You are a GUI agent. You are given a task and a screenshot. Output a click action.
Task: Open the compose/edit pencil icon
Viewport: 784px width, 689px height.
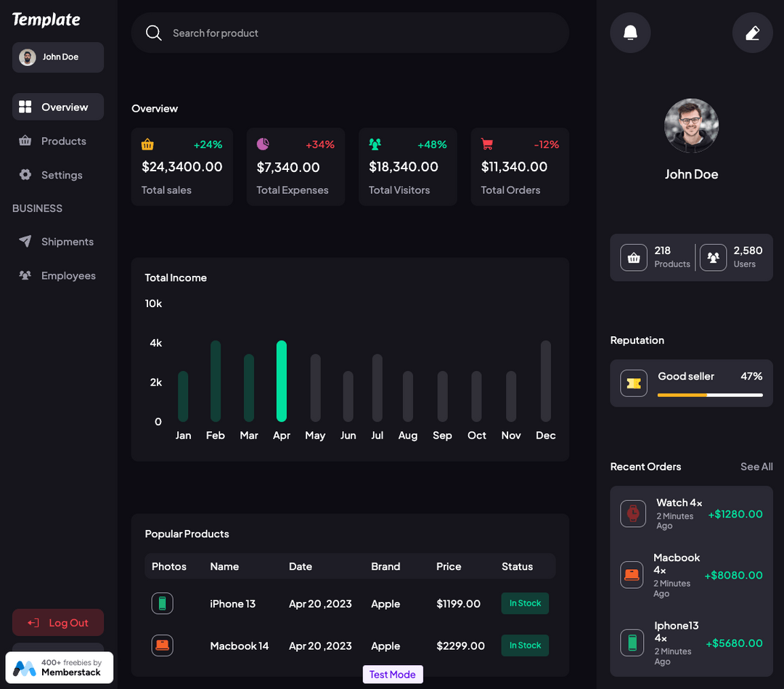(752, 32)
